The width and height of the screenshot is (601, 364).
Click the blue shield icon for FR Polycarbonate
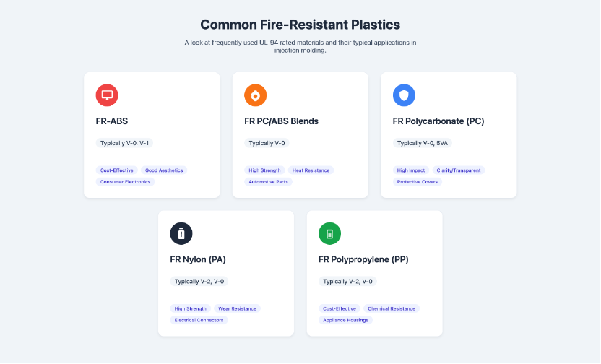(404, 95)
